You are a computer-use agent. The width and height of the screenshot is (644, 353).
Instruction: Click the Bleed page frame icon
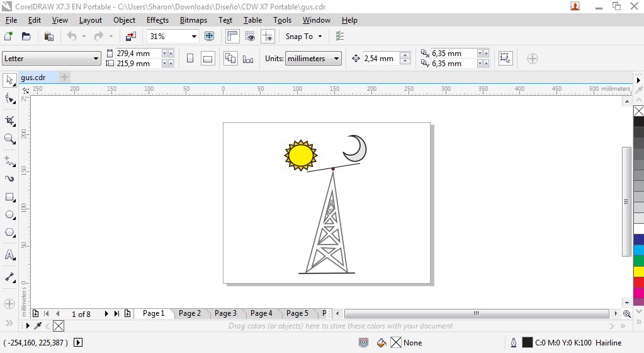point(505,59)
